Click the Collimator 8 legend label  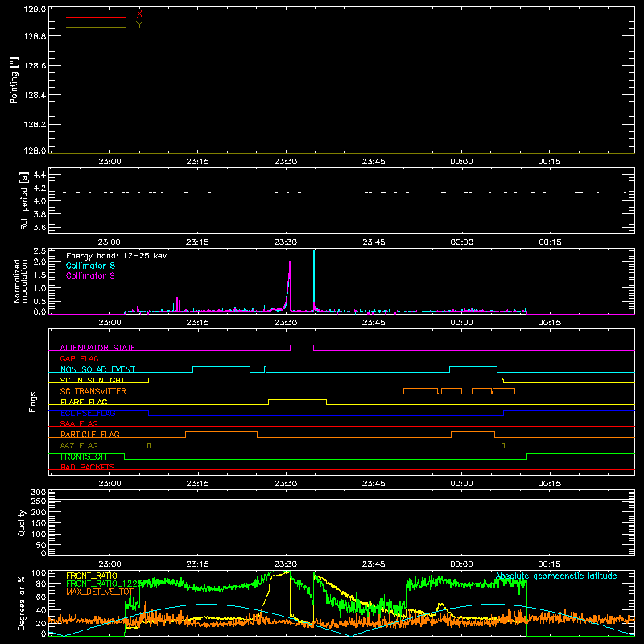(90, 266)
